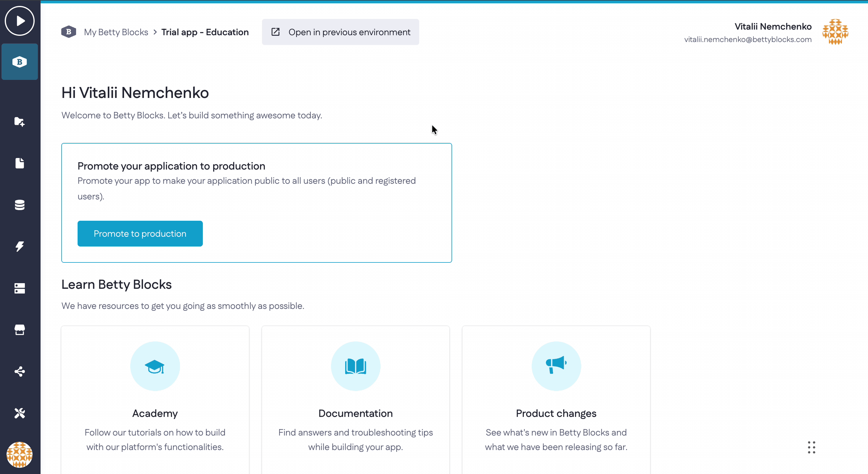Image resolution: width=868 pixels, height=474 pixels.
Task: Open the server stack sidebar icon
Action: coord(20,288)
